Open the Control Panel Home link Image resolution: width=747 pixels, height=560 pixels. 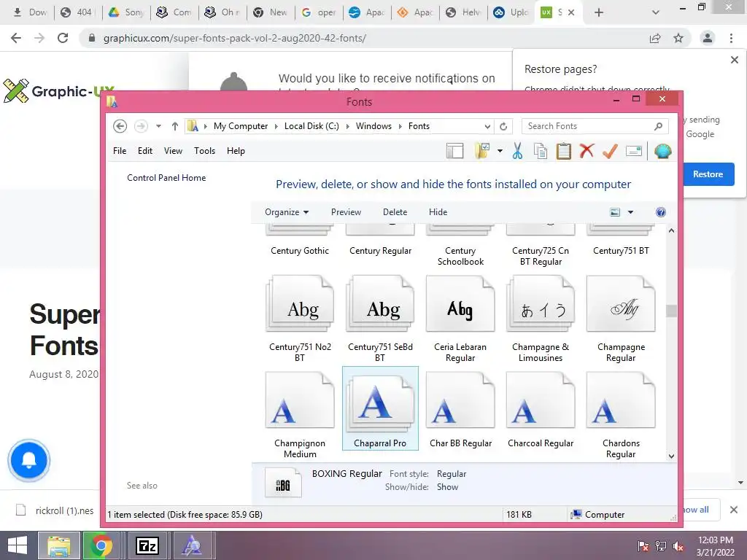coord(166,178)
